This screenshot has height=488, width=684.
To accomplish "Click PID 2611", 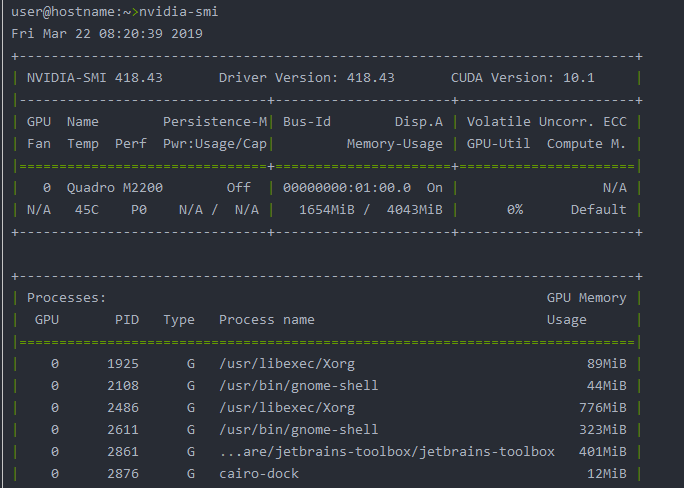I will 123,430.
